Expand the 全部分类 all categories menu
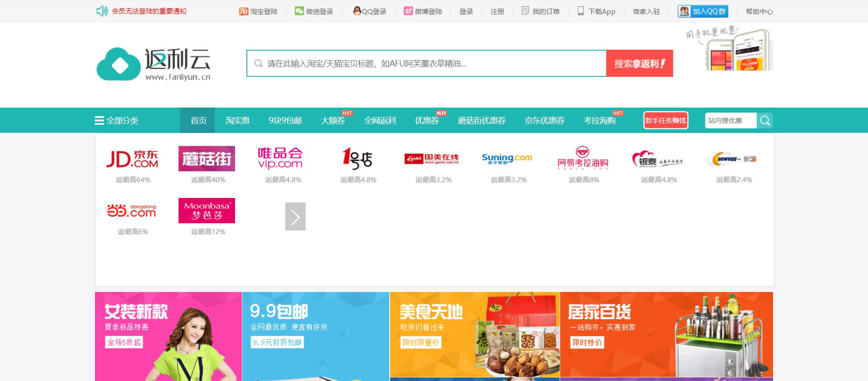Viewport: 868px width, 381px height. click(117, 120)
